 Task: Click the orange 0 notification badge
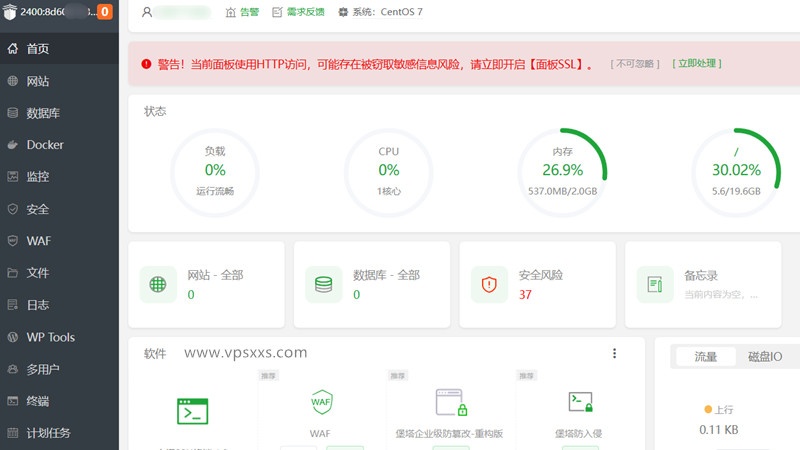[x=104, y=11]
